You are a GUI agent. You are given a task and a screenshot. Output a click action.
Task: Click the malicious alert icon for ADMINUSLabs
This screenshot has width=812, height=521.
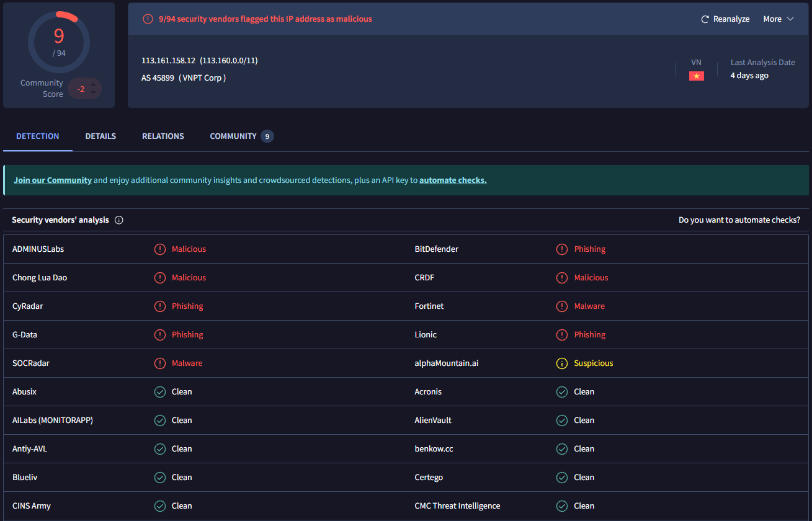pos(161,249)
